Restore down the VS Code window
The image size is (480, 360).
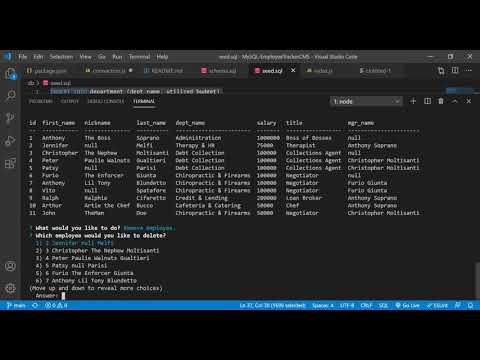tap(450, 56)
